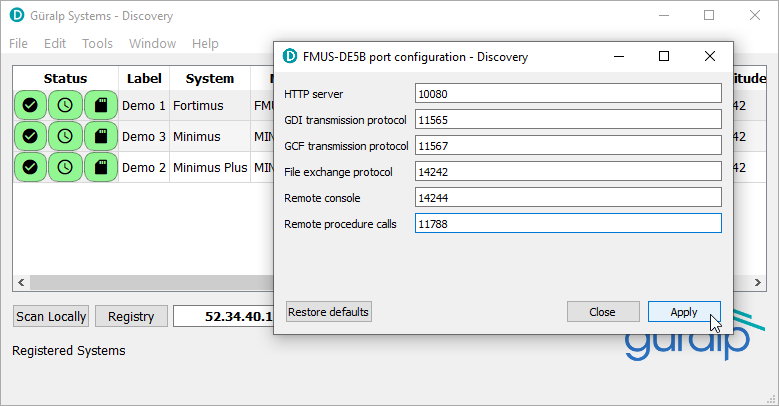This screenshot has height=406, width=779.
Task: Click the clock status icon for Demo 3
Action: click(65, 136)
